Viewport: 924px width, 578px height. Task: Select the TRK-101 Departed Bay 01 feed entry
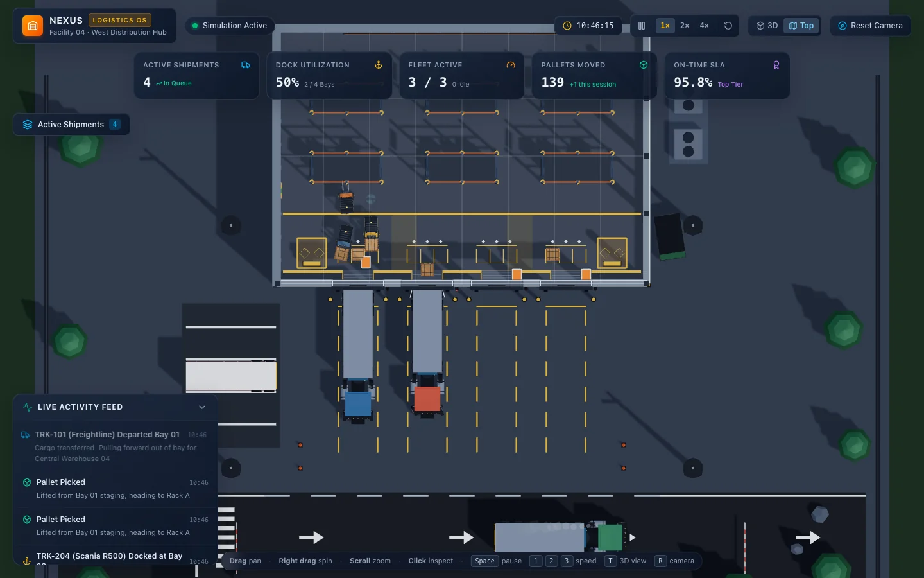(115, 446)
